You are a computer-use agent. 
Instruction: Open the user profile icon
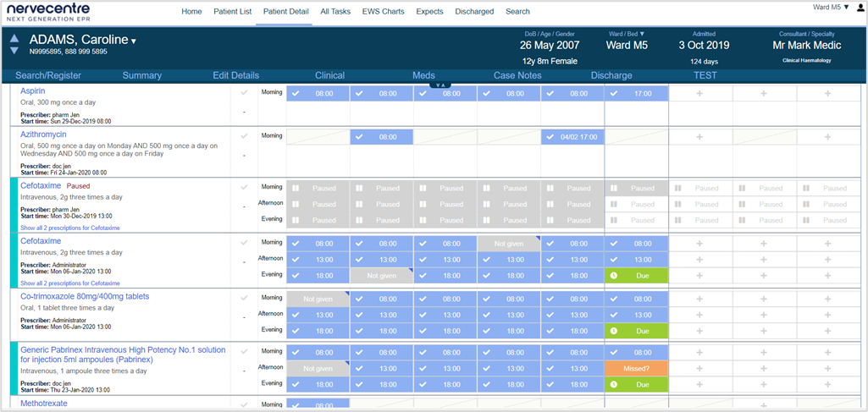[x=860, y=8]
